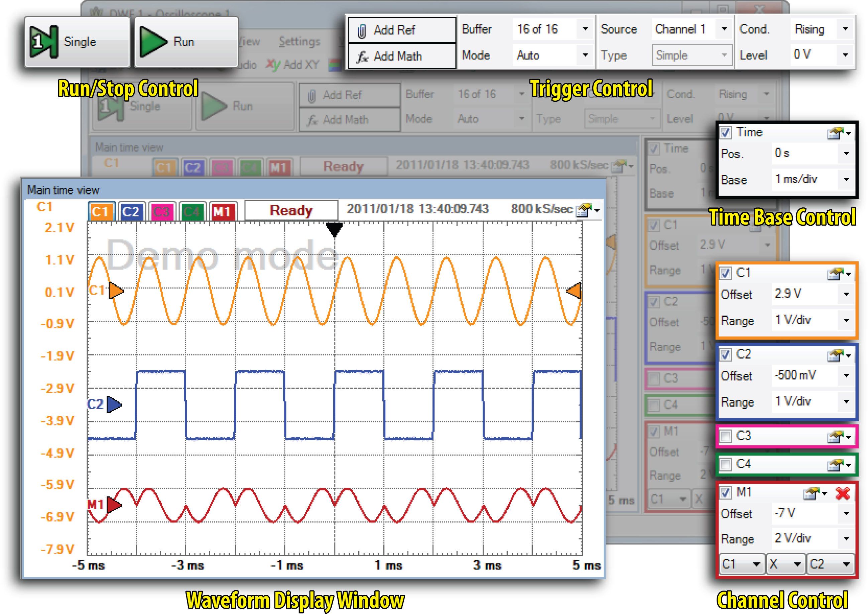
Task: Enable the C3 channel checkbox in callout
Action: 725,436
